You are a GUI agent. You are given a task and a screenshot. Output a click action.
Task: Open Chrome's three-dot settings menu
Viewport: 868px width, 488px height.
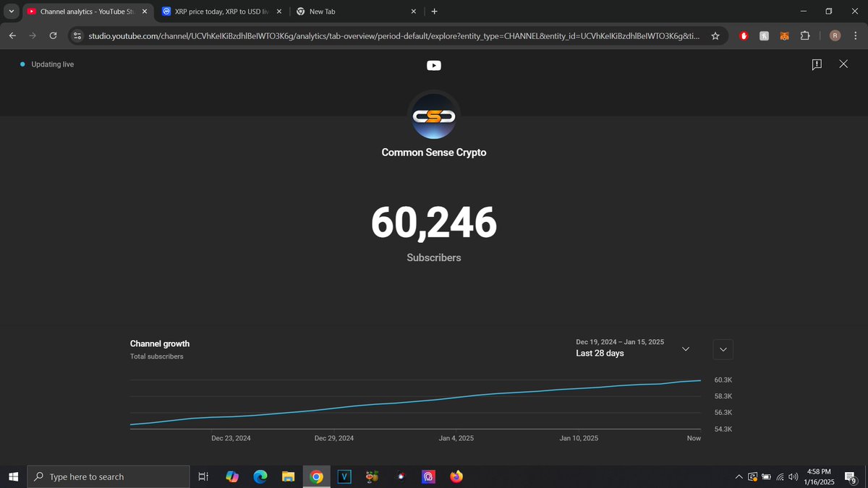coord(856,35)
